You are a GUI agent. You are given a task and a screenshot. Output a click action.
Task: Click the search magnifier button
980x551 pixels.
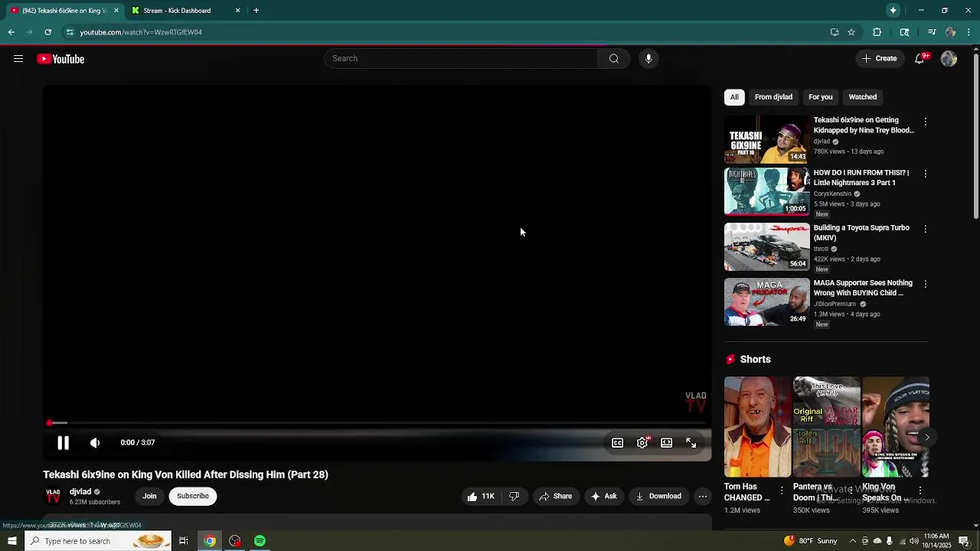pos(613,59)
